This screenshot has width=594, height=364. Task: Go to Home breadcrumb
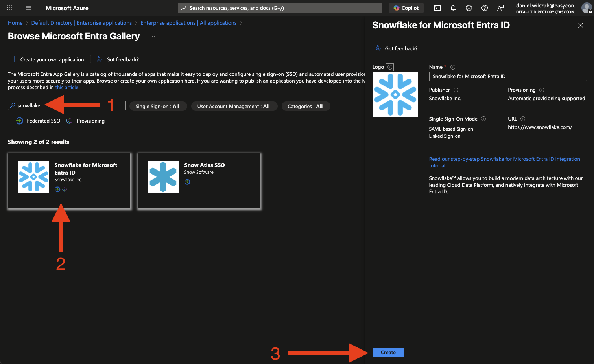click(15, 23)
